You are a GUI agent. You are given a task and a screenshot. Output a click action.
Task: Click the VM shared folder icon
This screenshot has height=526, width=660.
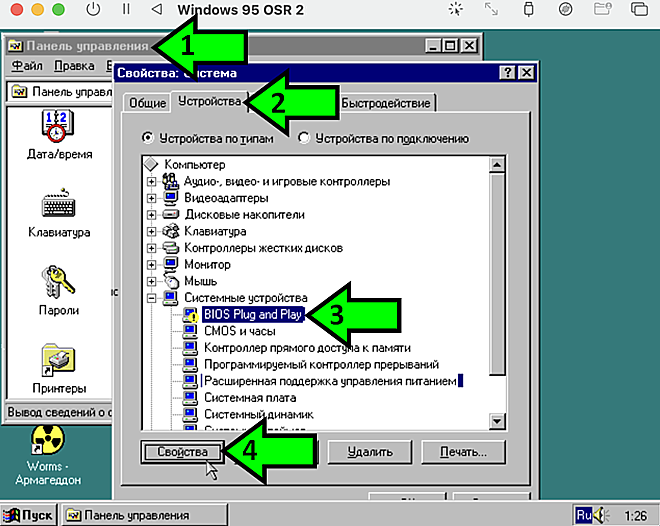pos(602,9)
